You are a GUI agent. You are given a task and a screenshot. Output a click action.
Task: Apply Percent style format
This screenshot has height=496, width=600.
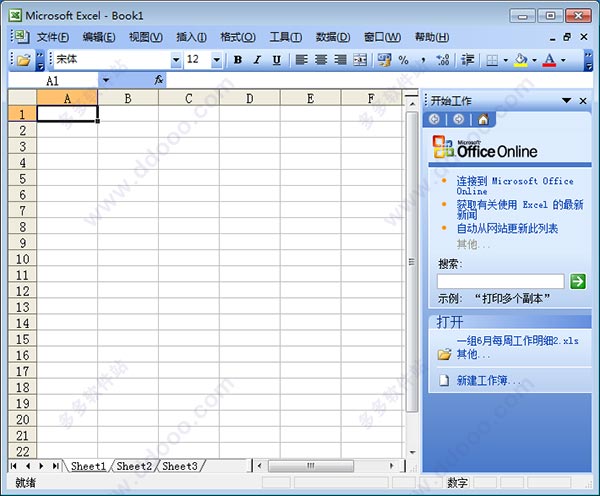click(403, 60)
